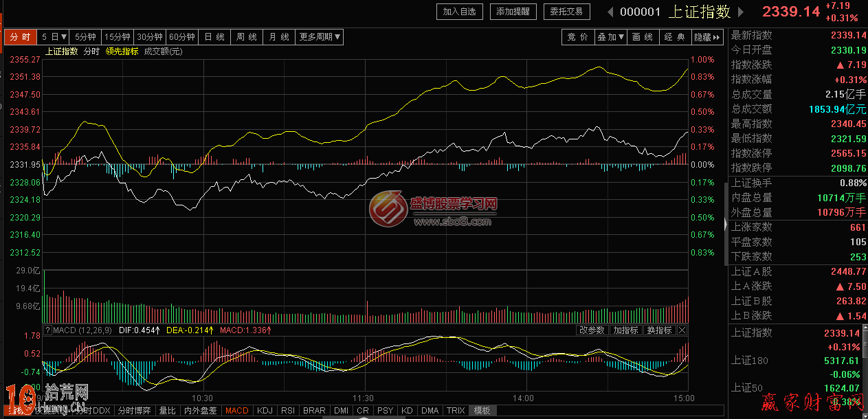Switch to 月线 monthly chart

pos(279,37)
